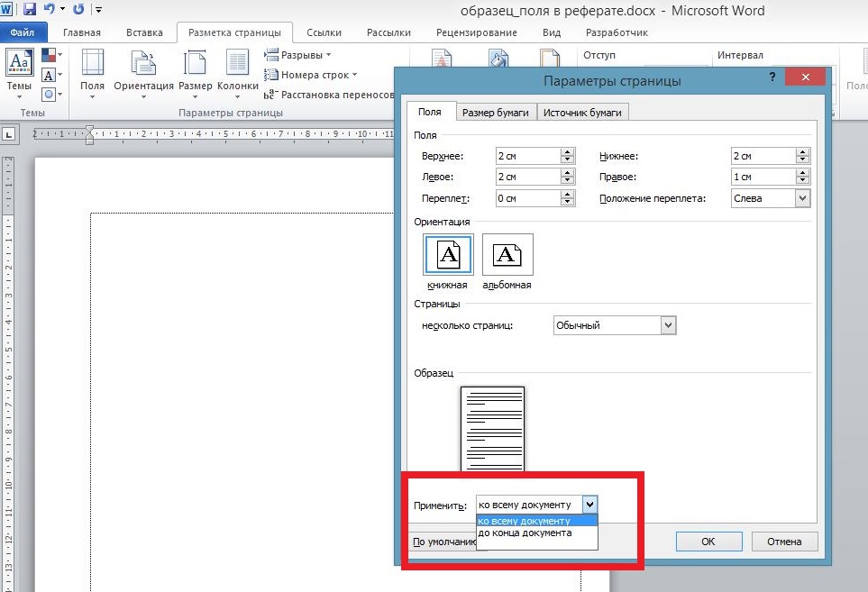Click the tab selector icon left of ruler
868x592 pixels.
coord(9,134)
